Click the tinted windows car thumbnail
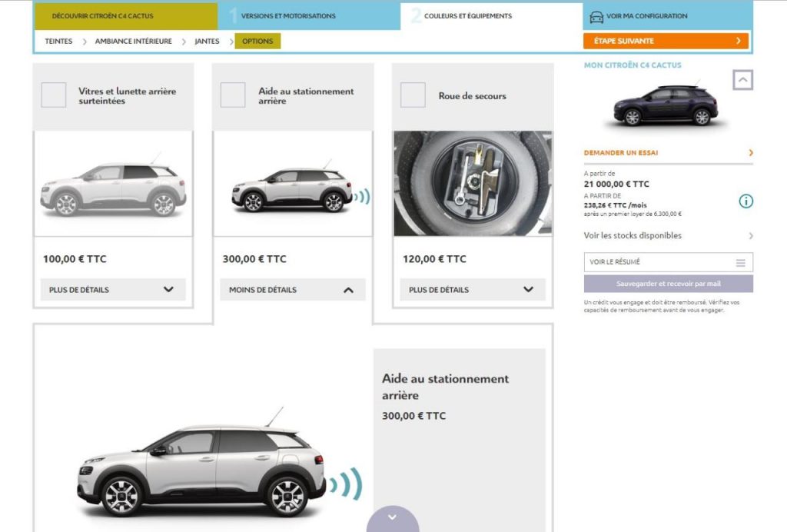 [x=114, y=184]
